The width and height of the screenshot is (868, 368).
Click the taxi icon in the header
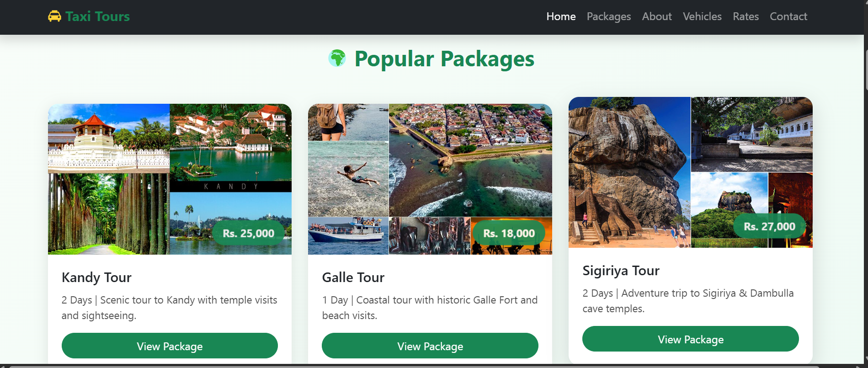pyautogui.click(x=54, y=16)
